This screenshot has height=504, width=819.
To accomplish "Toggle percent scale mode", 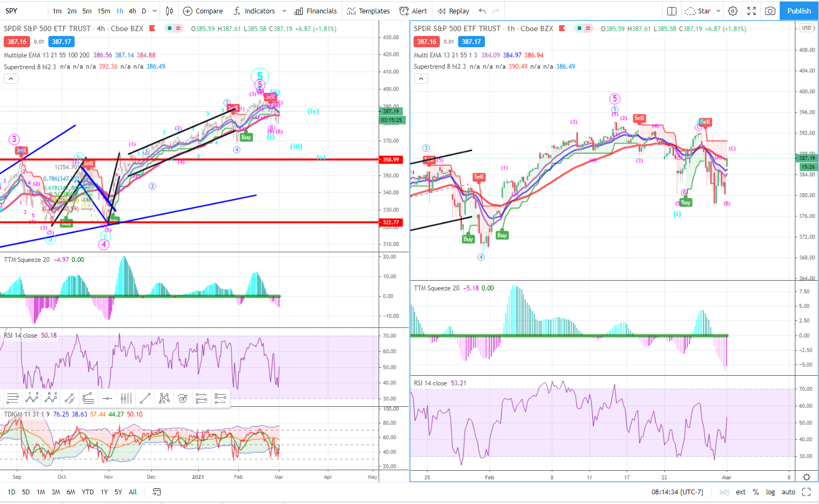I will point(756,492).
